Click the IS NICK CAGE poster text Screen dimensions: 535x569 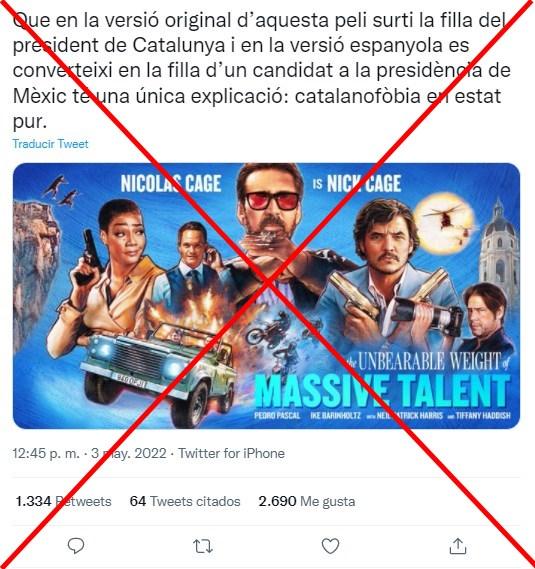coord(357,184)
